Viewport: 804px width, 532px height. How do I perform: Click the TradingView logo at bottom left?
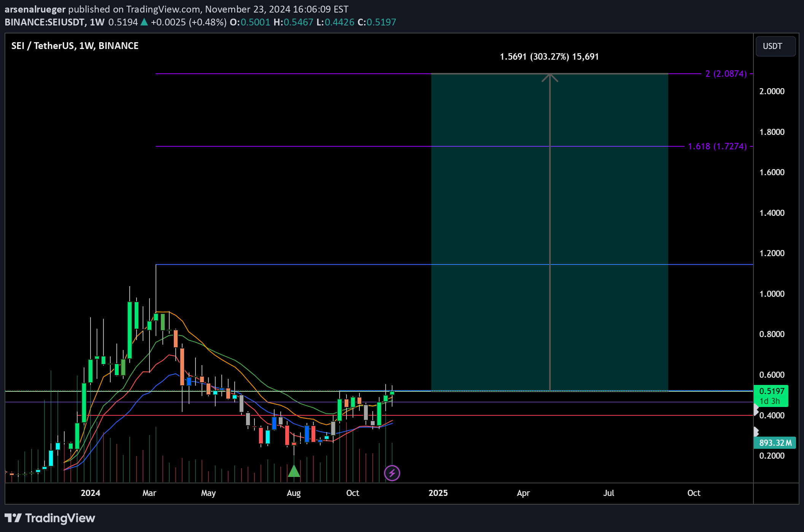click(50, 518)
